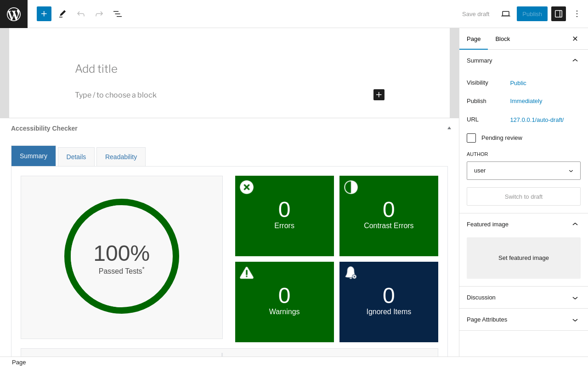Open the Document Overview list icon
588x368 pixels.
coord(118,14)
